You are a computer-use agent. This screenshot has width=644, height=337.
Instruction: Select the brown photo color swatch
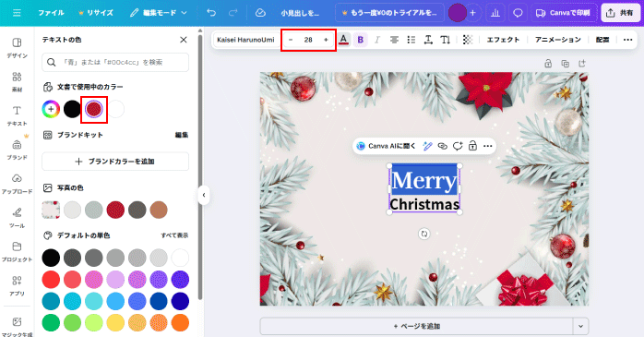click(159, 210)
